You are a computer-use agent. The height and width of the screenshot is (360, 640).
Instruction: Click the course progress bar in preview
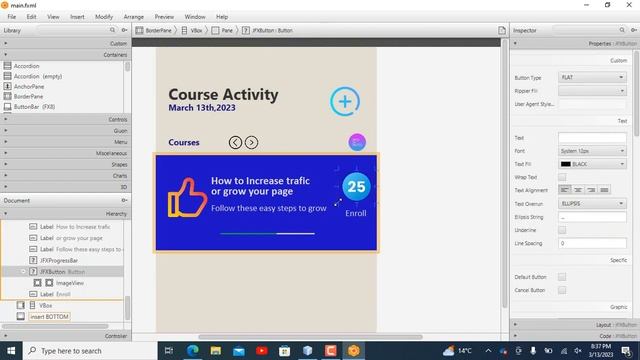coord(267,233)
